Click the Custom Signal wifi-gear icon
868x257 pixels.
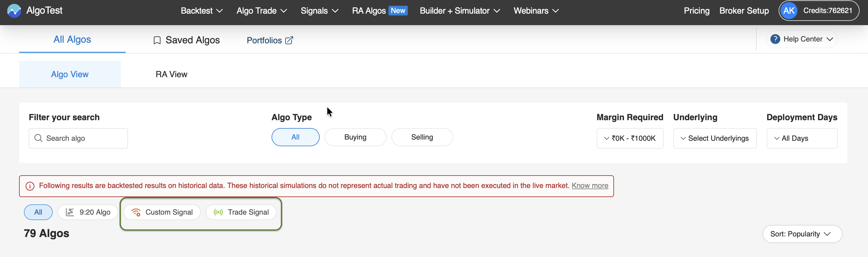coord(136,212)
